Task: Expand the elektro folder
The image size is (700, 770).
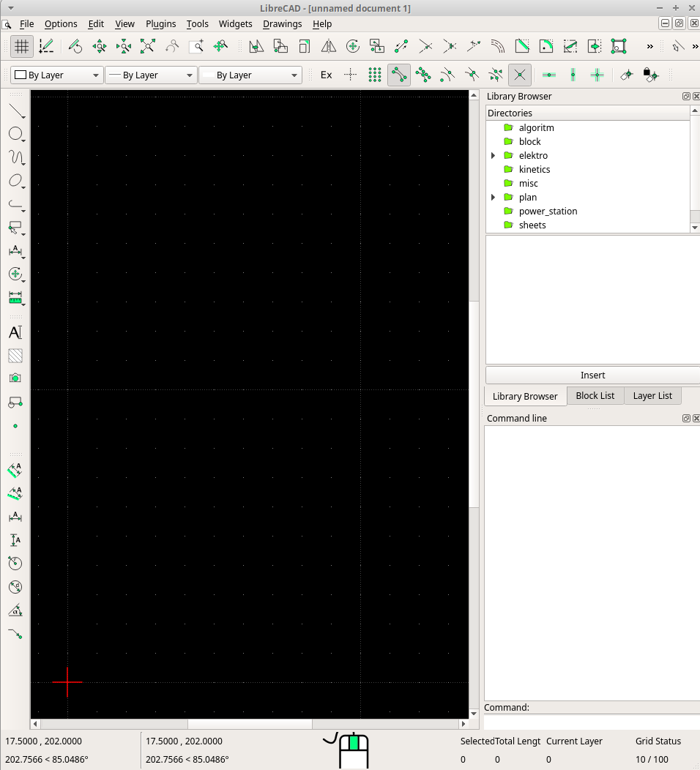Action: click(494, 155)
